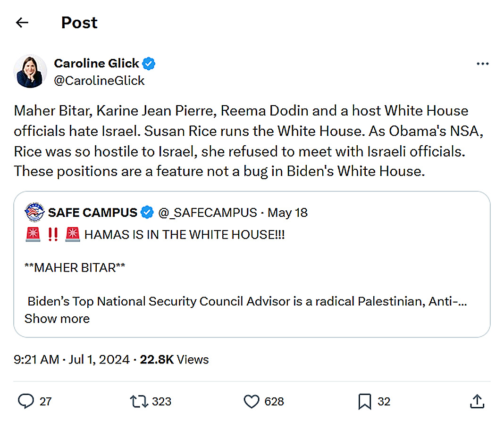Like the post with heart icon
This screenshot has height=421, width=504.
click(x=252, y=401)
